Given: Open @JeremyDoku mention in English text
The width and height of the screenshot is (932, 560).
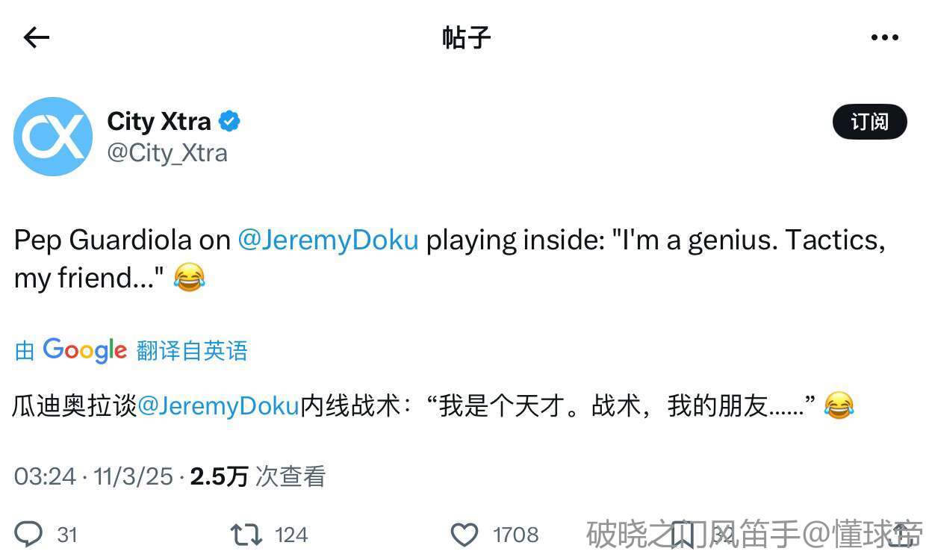Looking at the screenshot, I should coord(328,240).
